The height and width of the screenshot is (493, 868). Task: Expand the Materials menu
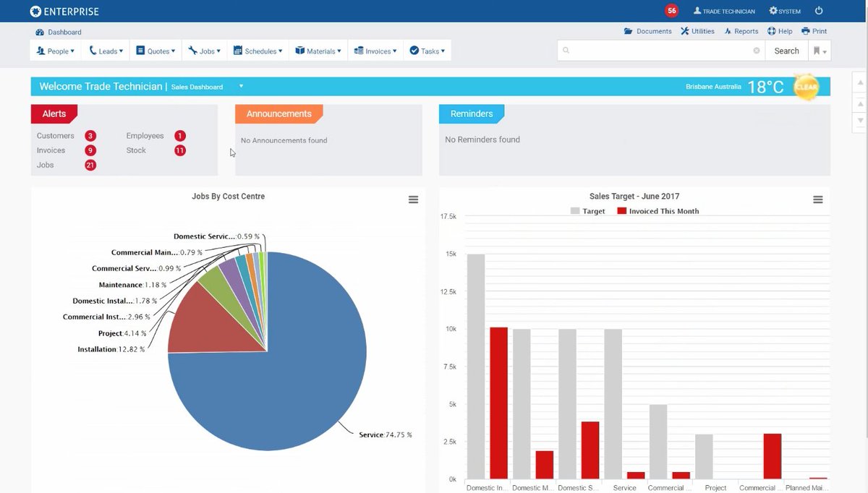tap(318, 51)
